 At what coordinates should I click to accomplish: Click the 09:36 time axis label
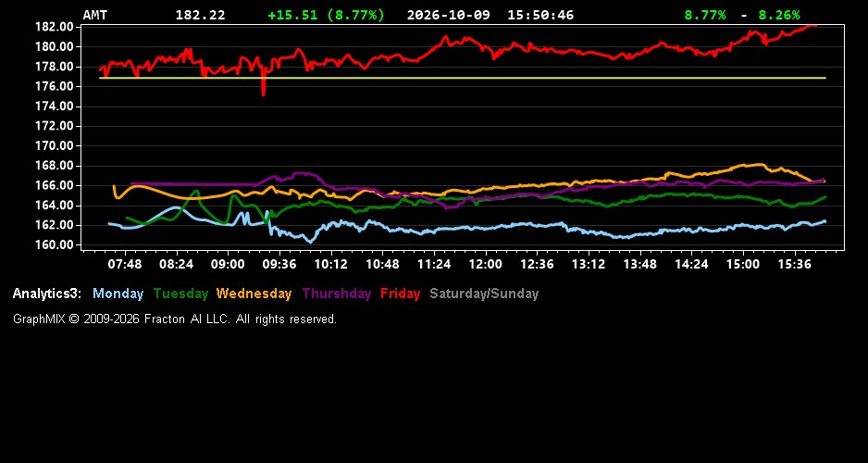[x=279, y=265]
